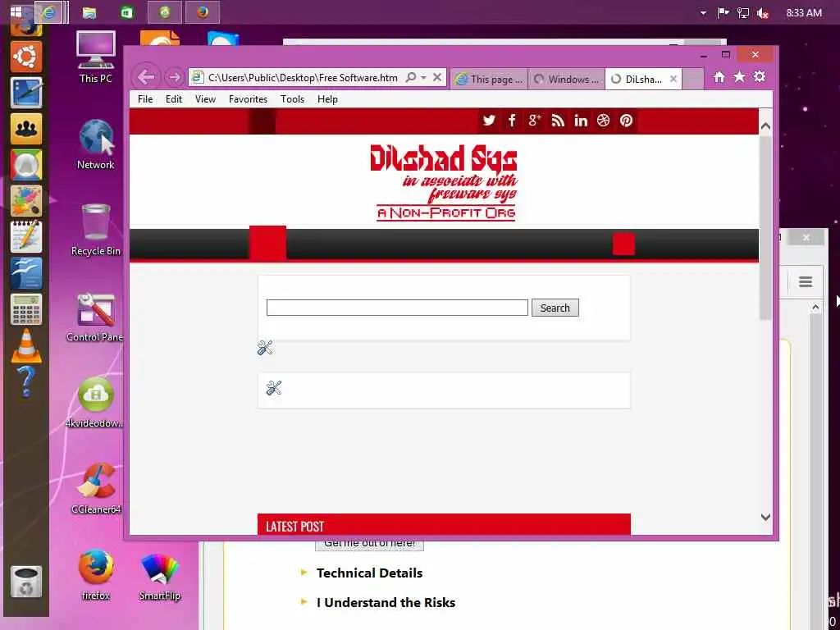Stop loading with address bar X button
Screen dimensions: 840x630
point(437,77)
